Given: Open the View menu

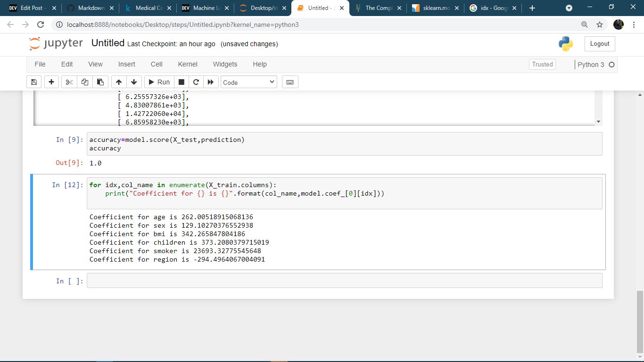Looking at the screenshot, I should (95, 64).
